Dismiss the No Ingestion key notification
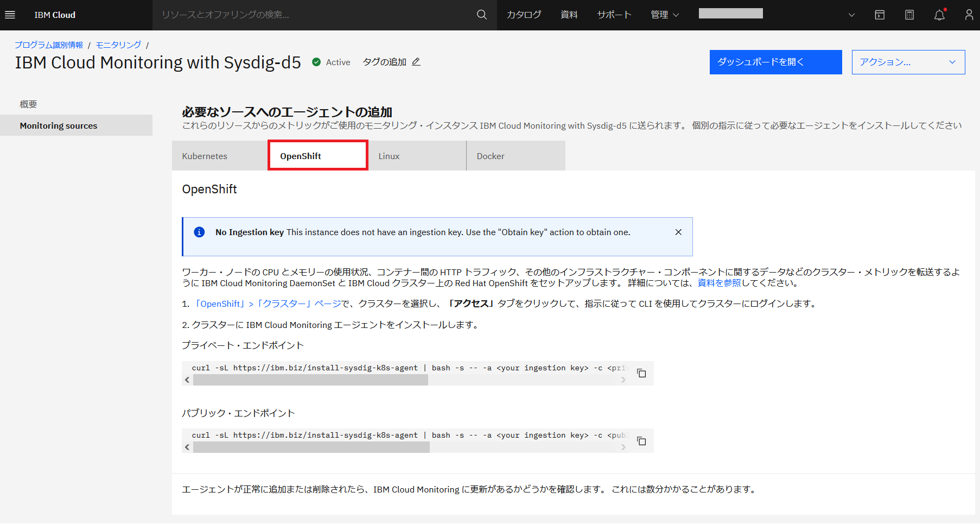Image resolution: width=980 pixels, height=524 pixels. click(x=678, y=232)
